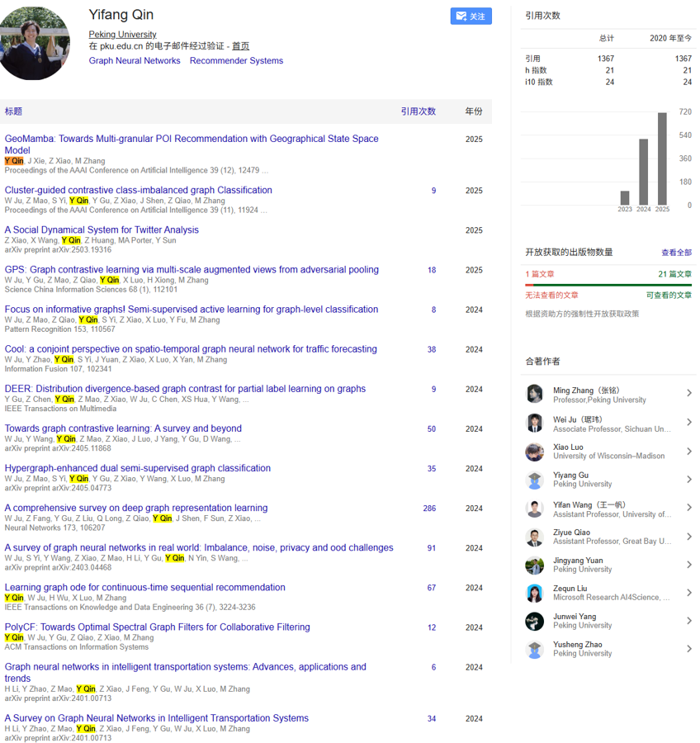Image resolution: width=700 pixels, height=743 pixels.
Task: Click Yiyang Gu's avatar icon
Action: click(x=535, y=480)
